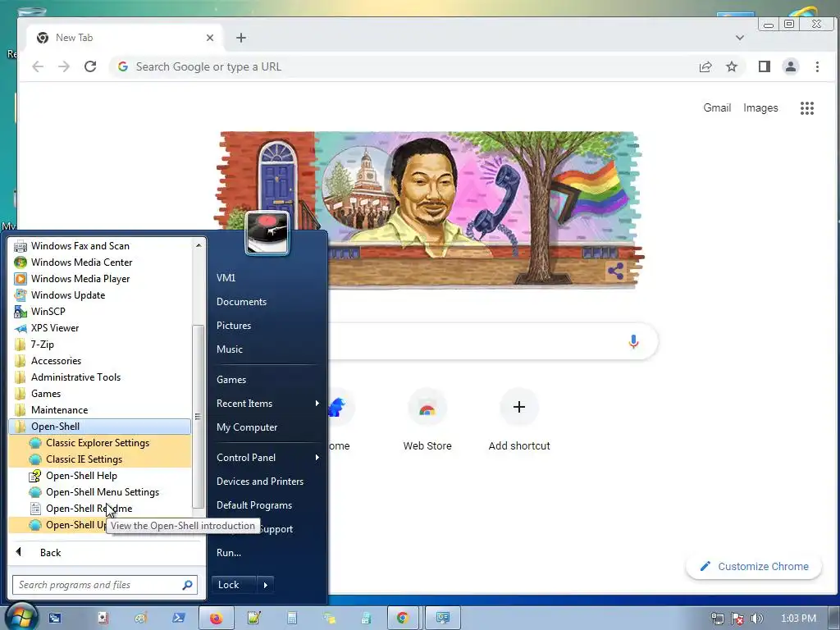This screenshot has width=840, height=630.
Task: Open the Google apps grid
Action: [x=807, y=108]
